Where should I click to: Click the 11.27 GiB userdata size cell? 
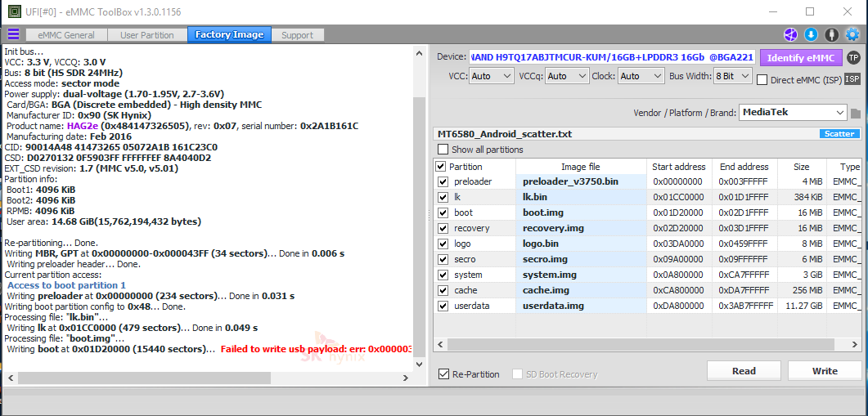(x=802, y=306)
